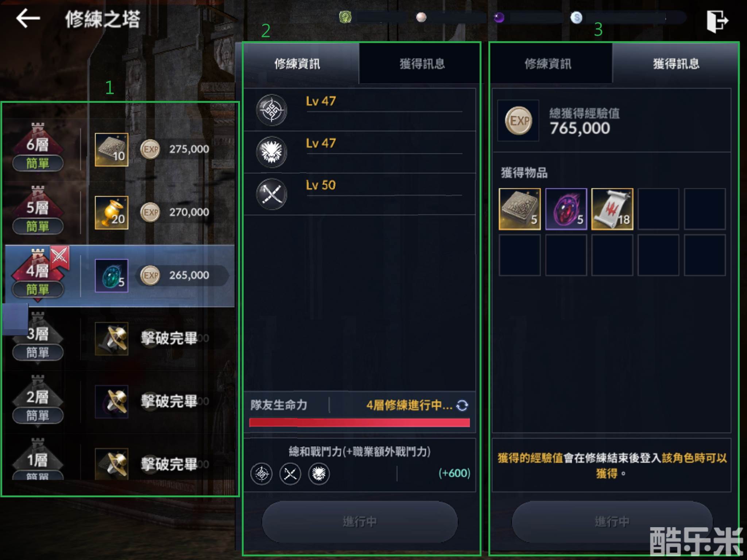Select the completed 3層 floor entry
Image resolution: width=747 pixels, height=560 pixels.
pos(120,339)
